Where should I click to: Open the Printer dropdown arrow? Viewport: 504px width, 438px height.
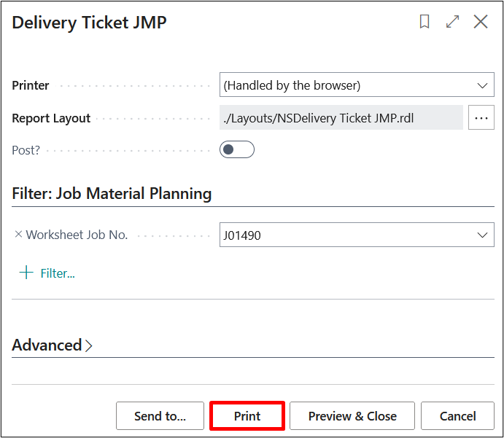click(x=482, y=85)
